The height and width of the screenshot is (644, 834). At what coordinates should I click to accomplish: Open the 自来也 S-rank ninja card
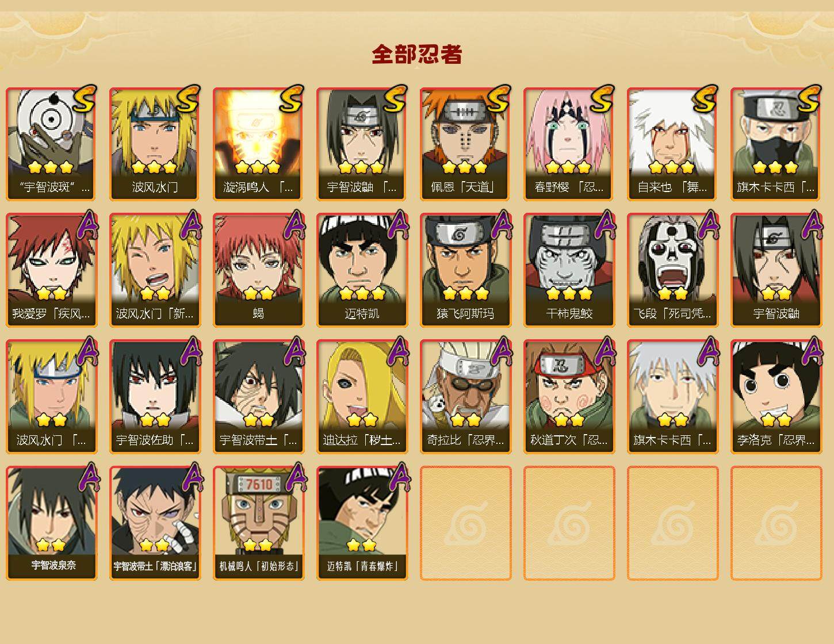pyautogui.click(x=672, y=144)
